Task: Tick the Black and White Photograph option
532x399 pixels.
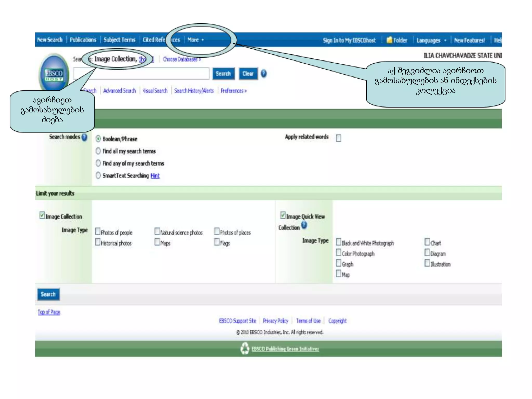Action: pos(338,242)
